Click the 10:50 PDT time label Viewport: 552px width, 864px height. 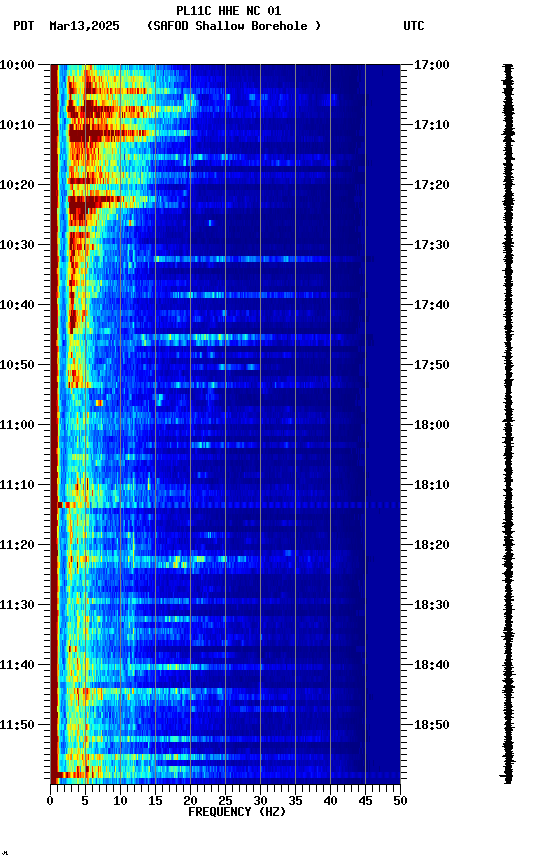point(17,365)
